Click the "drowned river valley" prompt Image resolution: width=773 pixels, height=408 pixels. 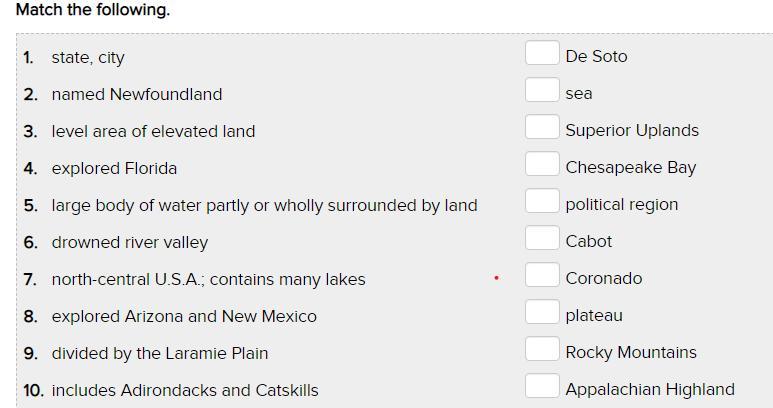[130, 243]
